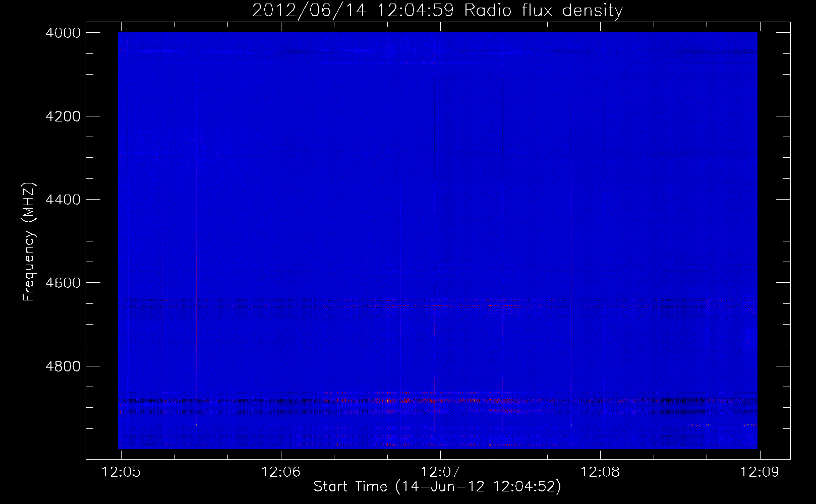Viewport: 816px width, 504px height.
Task: Click the 12:09 time axis label
Action: pyautogui.click(x=760, y=472)
